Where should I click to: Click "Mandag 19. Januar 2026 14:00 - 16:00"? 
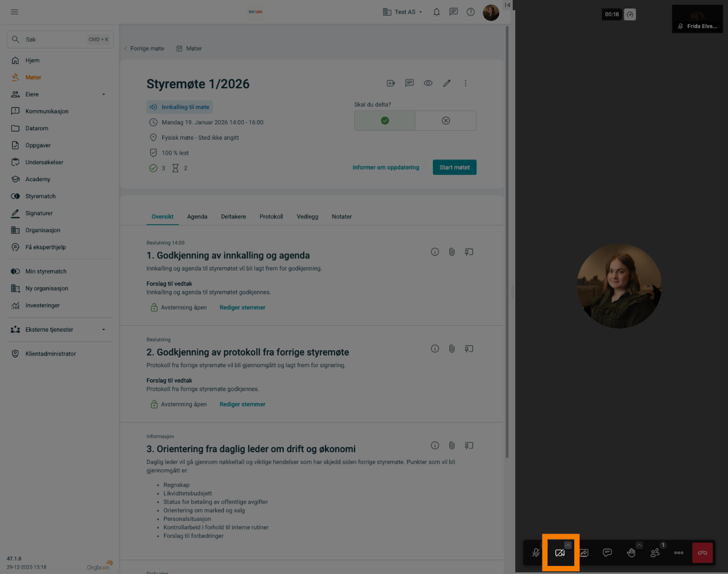(213, 122)
